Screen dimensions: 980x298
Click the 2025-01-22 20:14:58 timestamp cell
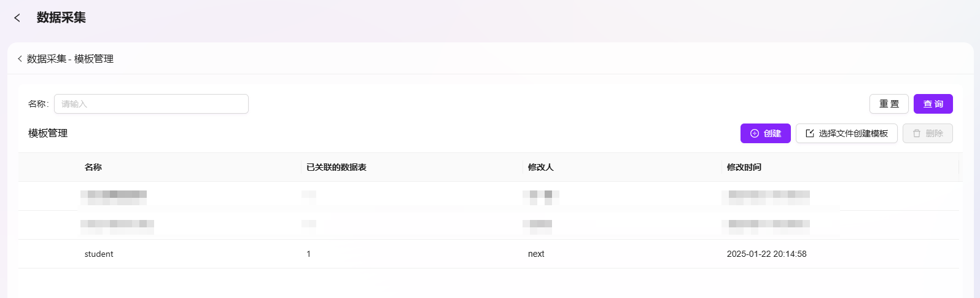pos(767,254)
